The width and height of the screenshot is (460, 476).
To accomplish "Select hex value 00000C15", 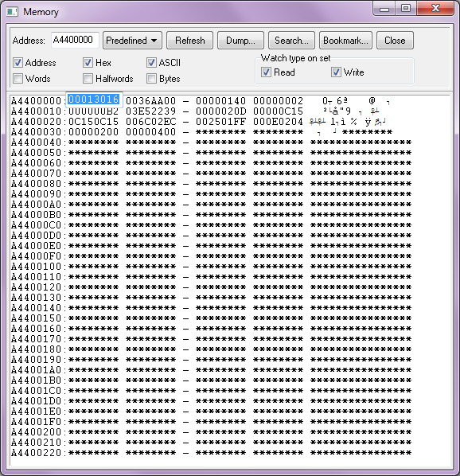I will (279, 111).
